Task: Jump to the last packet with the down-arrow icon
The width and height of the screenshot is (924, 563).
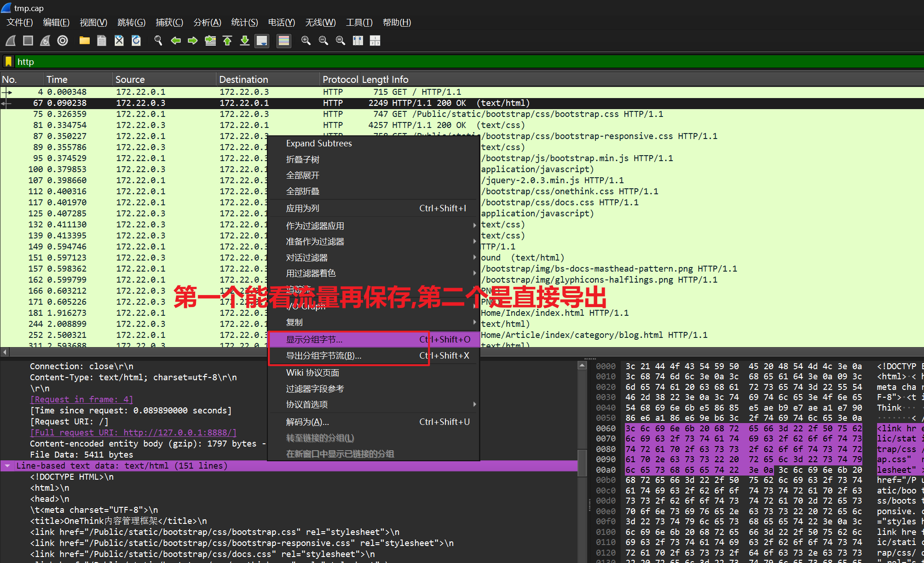Action: click(244, 41)
